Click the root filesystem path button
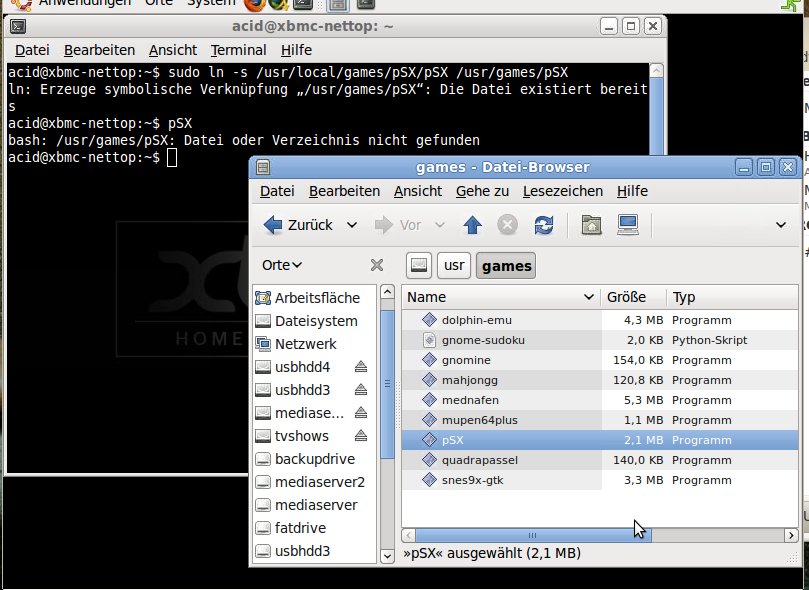The image size is (809, 590). (x=418, y=266)
